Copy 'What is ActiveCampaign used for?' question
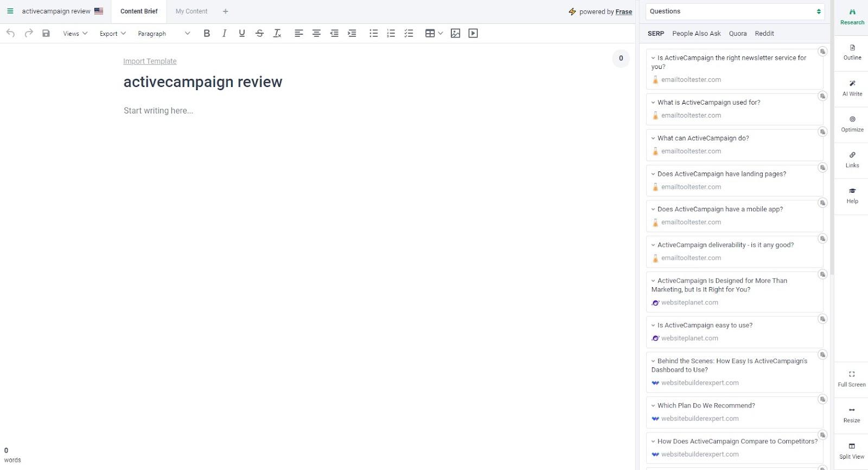 coord(822,96)
